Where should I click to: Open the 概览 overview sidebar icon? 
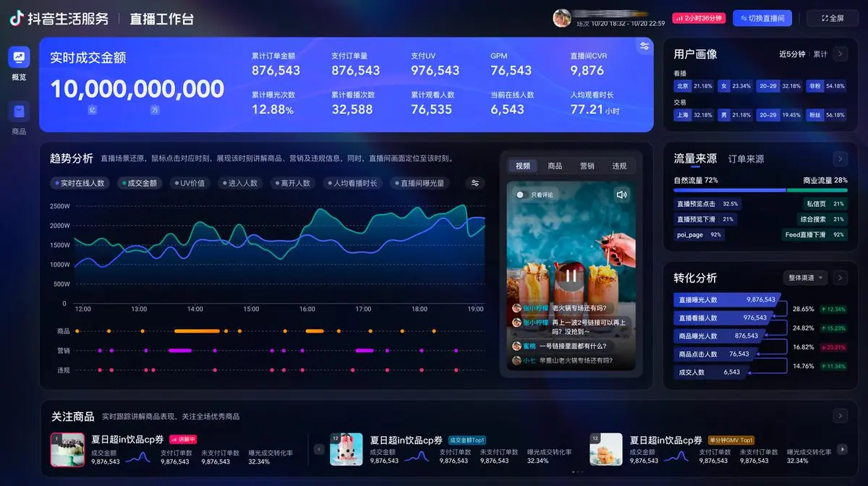click(x=19, y=58)
